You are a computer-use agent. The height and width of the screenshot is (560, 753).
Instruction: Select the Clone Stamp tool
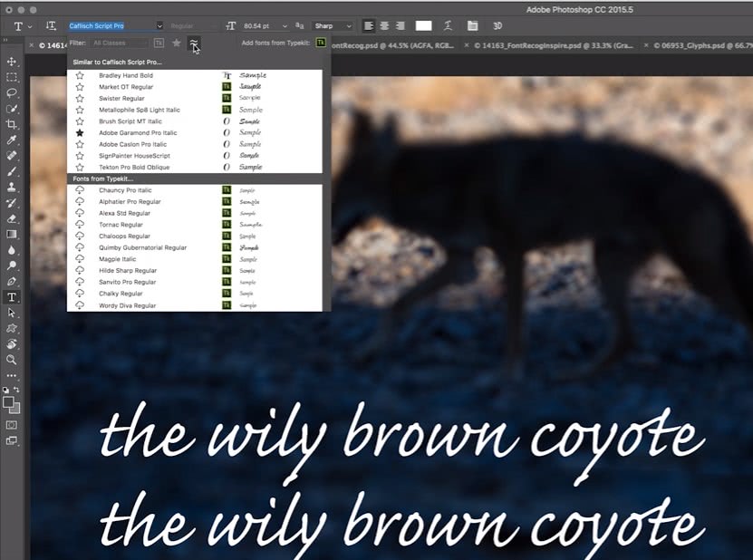pos(12,188)
